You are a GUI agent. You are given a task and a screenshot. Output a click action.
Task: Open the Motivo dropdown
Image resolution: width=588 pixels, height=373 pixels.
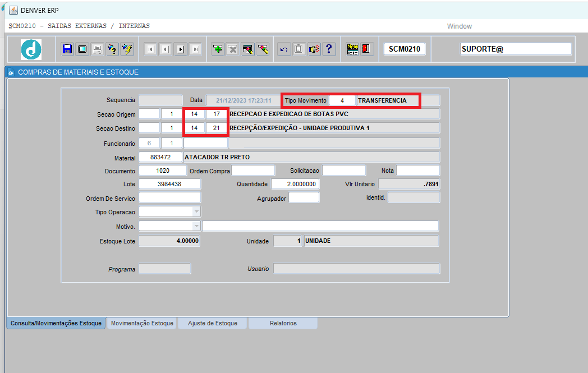coord(196,225)
